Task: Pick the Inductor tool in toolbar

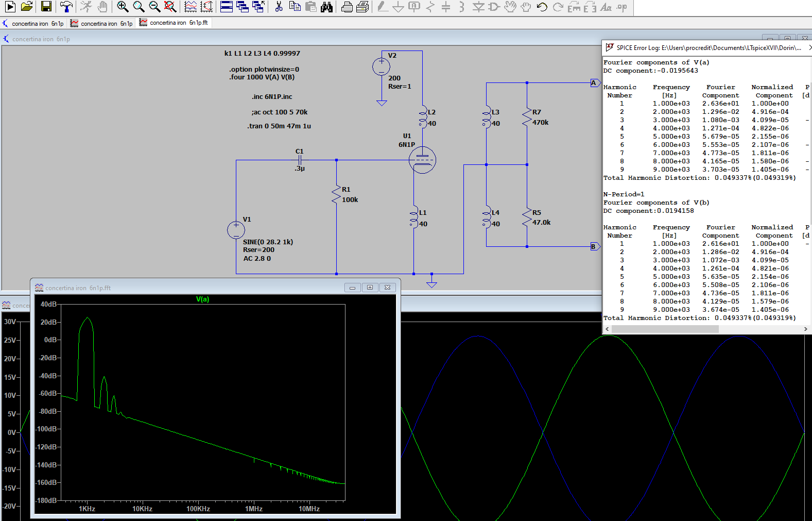Action: point(462,7)
